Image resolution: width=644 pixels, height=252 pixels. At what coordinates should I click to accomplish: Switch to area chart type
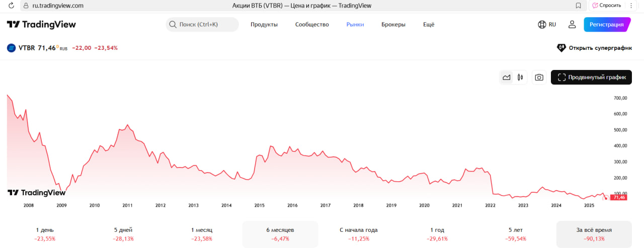coord(507,77)
